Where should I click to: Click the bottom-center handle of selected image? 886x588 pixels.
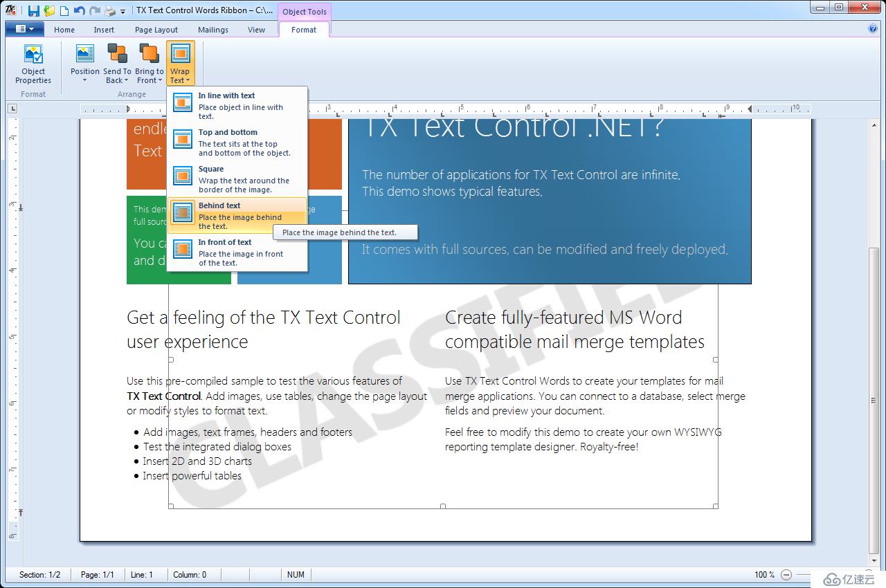[443, 506]
